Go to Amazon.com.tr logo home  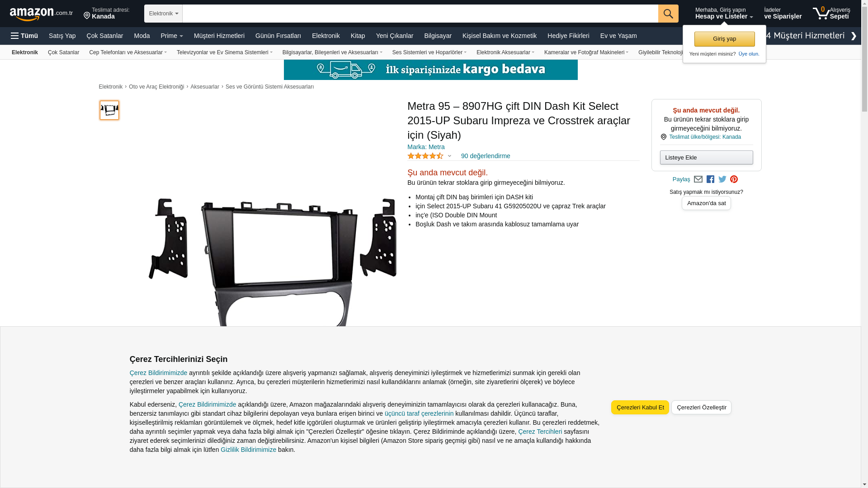(41, 14)
